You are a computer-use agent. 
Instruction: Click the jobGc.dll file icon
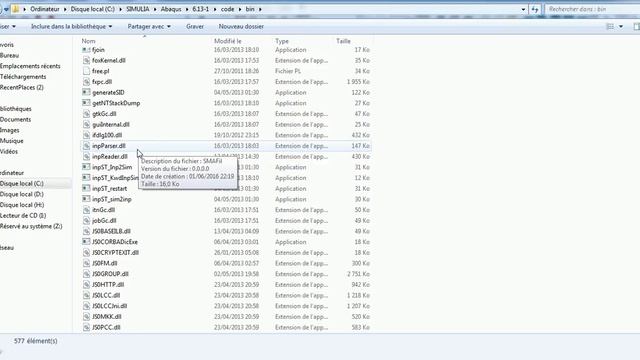pos(86,220)
